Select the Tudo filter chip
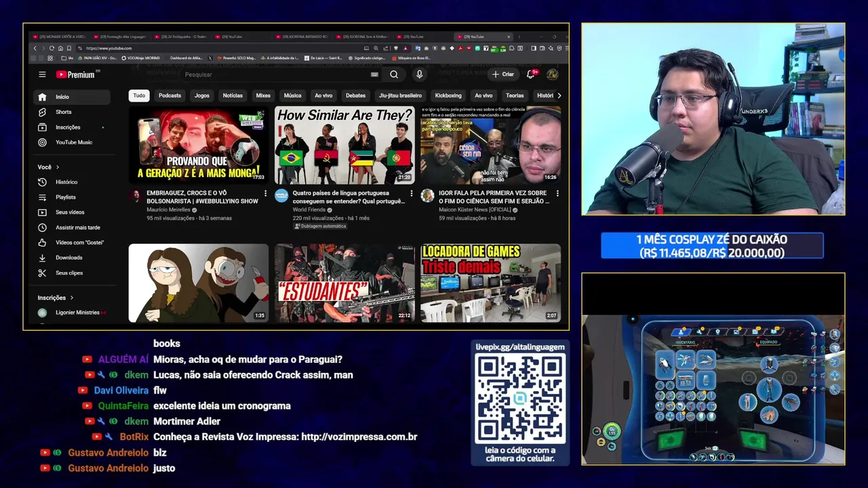This screenshot has width=868, height=488. tap(139, 96)
